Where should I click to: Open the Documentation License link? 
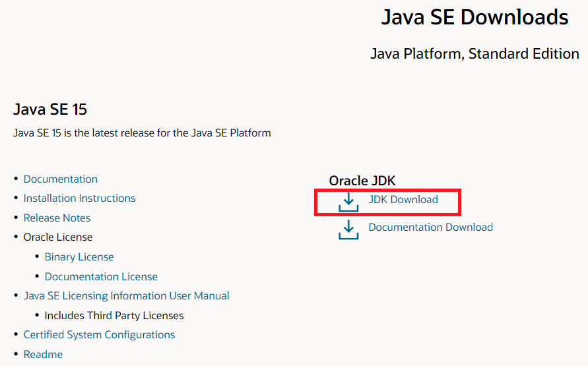coord(101,276)
